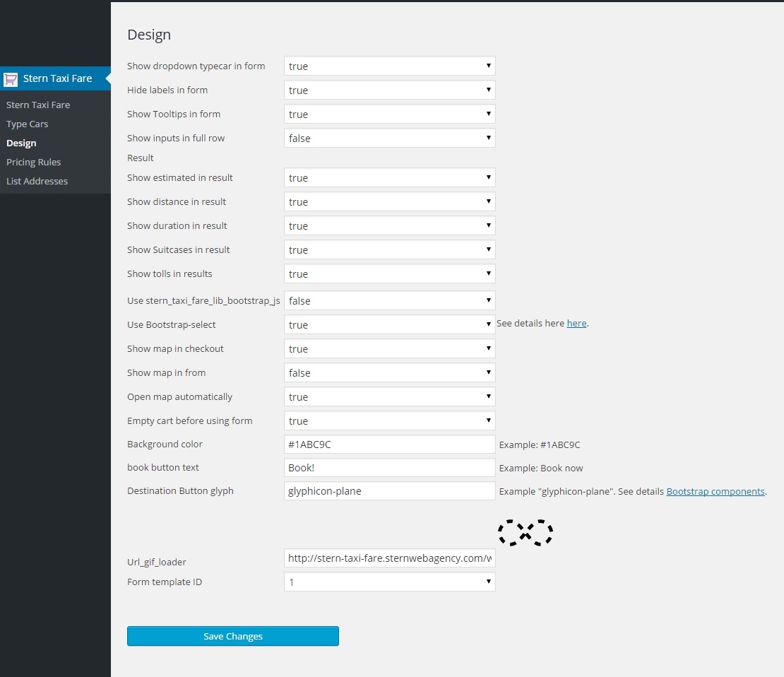
Task: Open 'Open map automatically' dropdown
Action: tap(389, 396)
